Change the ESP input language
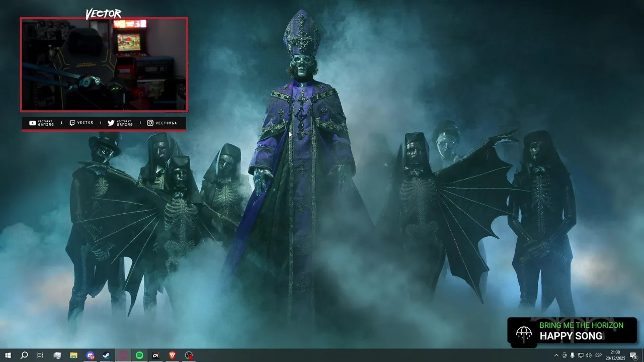The image size is (644, 362). coord(599,355)
